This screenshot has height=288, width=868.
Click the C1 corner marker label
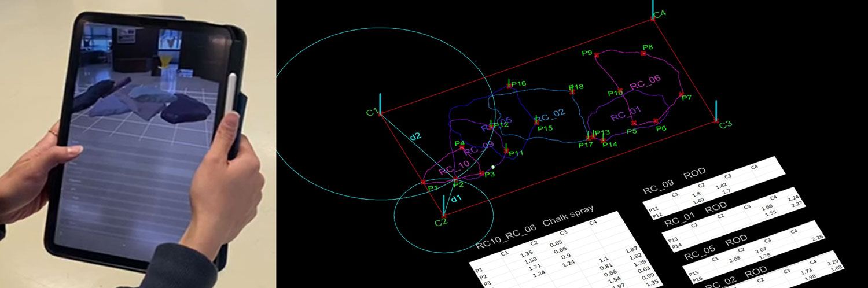point(372,112)
